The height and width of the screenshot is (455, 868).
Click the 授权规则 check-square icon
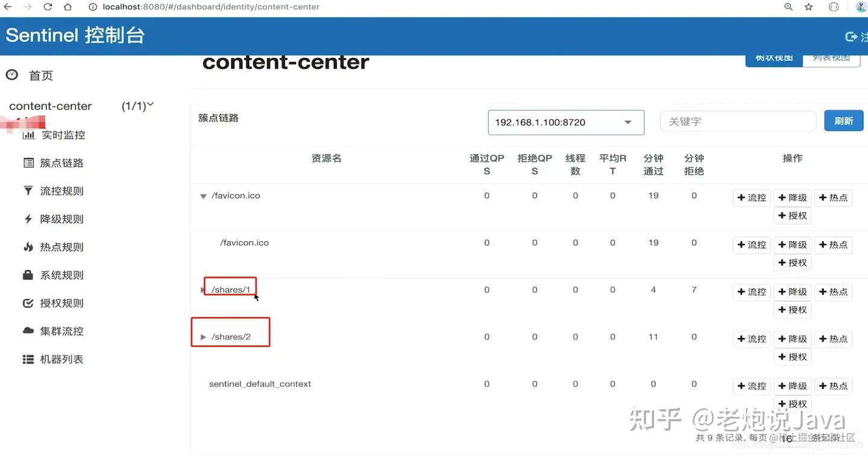tap(28, 303)
